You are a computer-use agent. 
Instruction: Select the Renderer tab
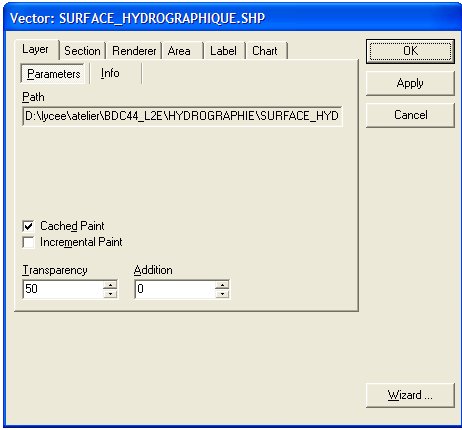(134, 51)
